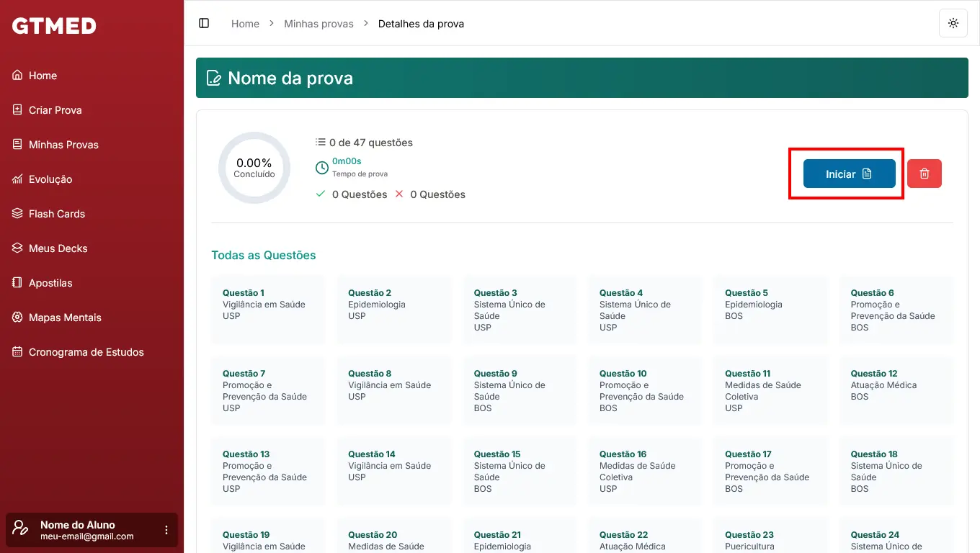Image resolution: width=980 pixels, height=553 pixels.
Task: Click the Apostilas book icon
Action: point(17,283)
